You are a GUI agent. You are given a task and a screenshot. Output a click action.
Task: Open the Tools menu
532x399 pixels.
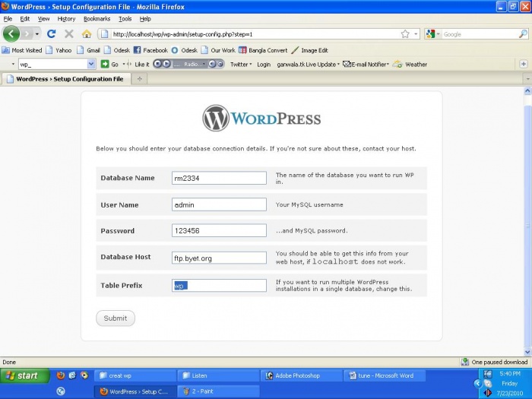point(125,19)
